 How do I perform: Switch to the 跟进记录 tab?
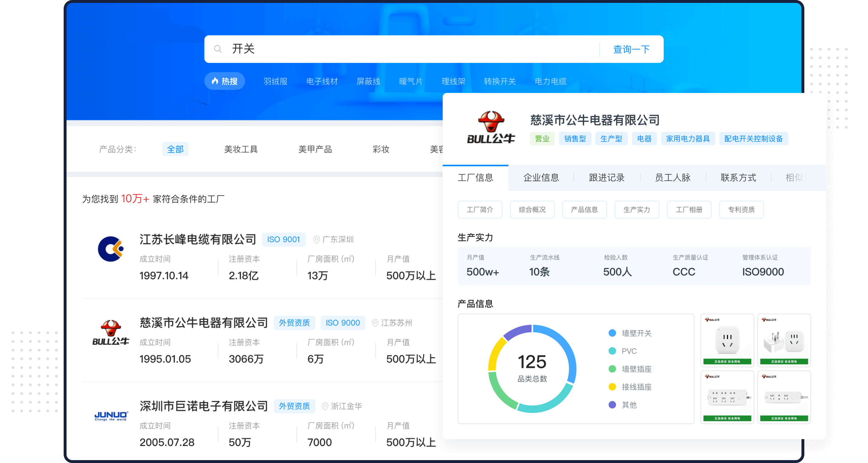pyautogui.click(x=605, y=178)
